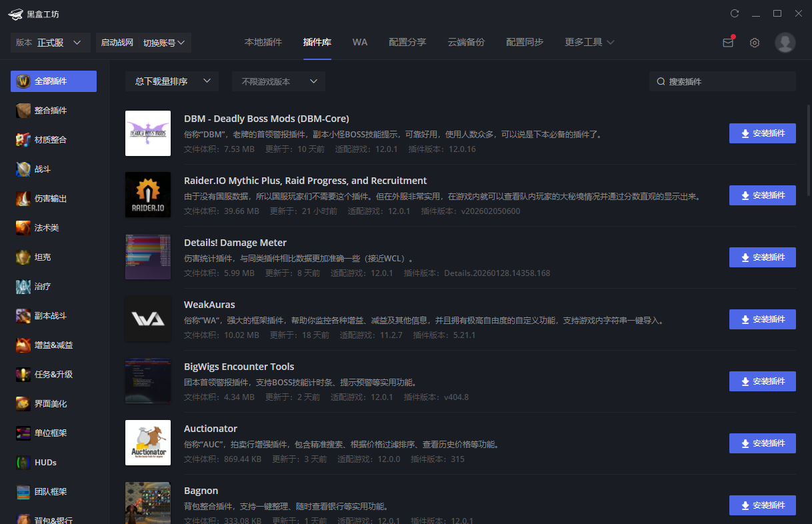Switch to the 本地插件 tab
This screenshot has height=524, width=812.
pos(263,42)
